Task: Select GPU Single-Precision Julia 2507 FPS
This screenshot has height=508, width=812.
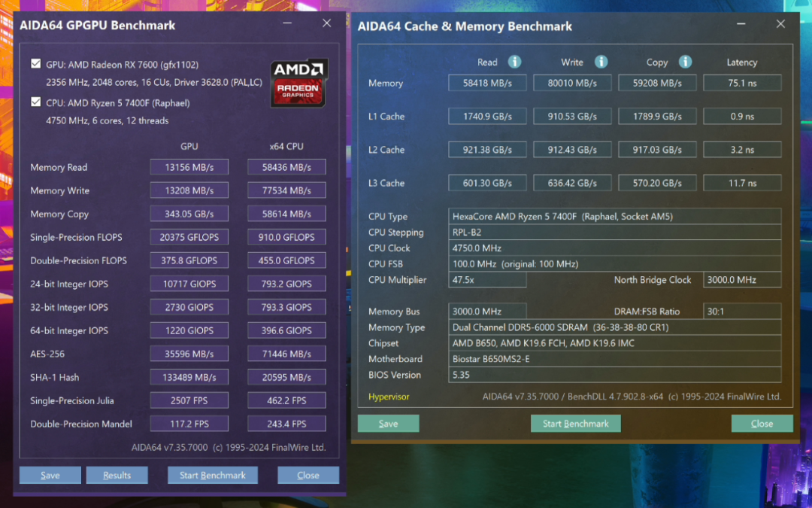Action: pyautogui.click(x=189, y=400)
